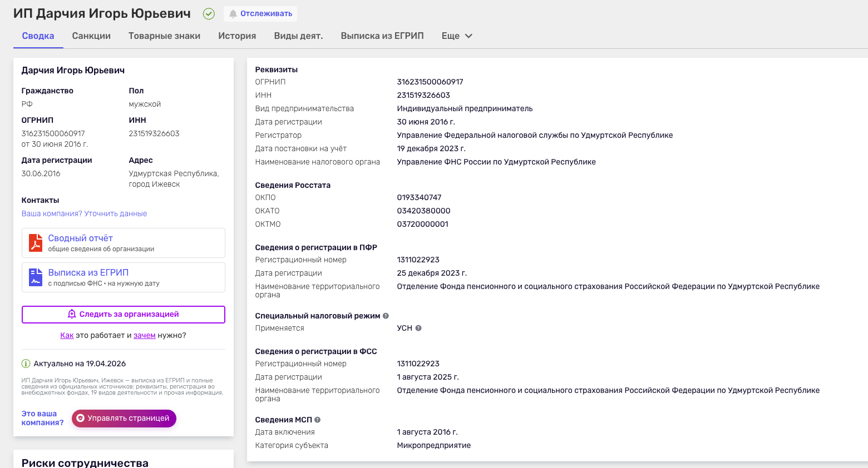The height and width of the screenshot is (468, 868).
Task: Click the Управлять страницей button
Action: (124, 419)
